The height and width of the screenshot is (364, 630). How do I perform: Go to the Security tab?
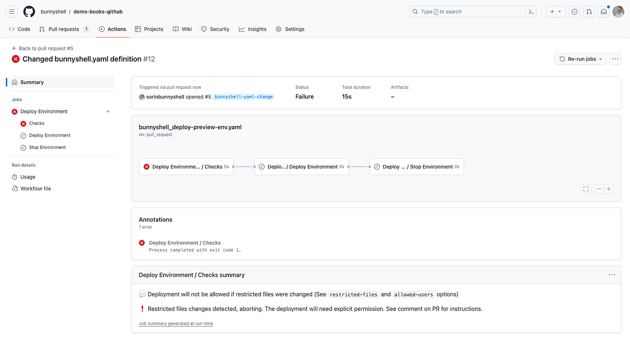click(215, 29)
